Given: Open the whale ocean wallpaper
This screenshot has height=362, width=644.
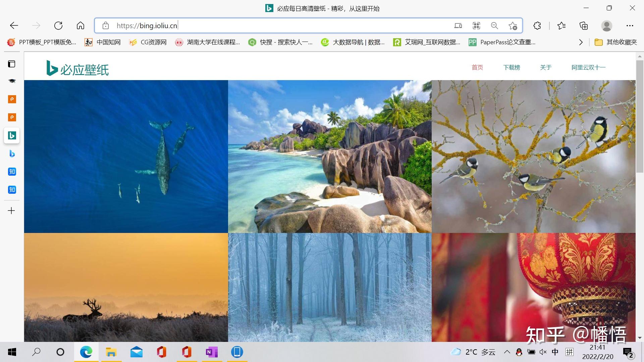Looking at the screenshot, I should click(x=126, y=157).
